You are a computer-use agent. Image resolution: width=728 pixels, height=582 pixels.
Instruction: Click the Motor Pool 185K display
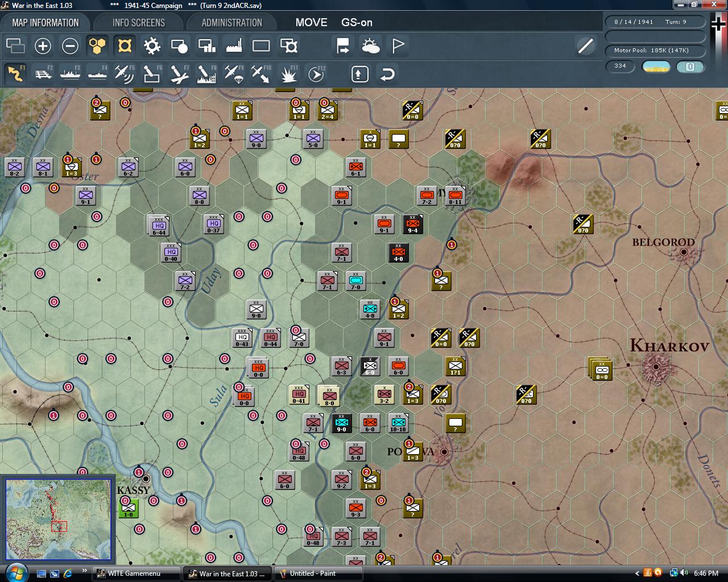(656, 50)
